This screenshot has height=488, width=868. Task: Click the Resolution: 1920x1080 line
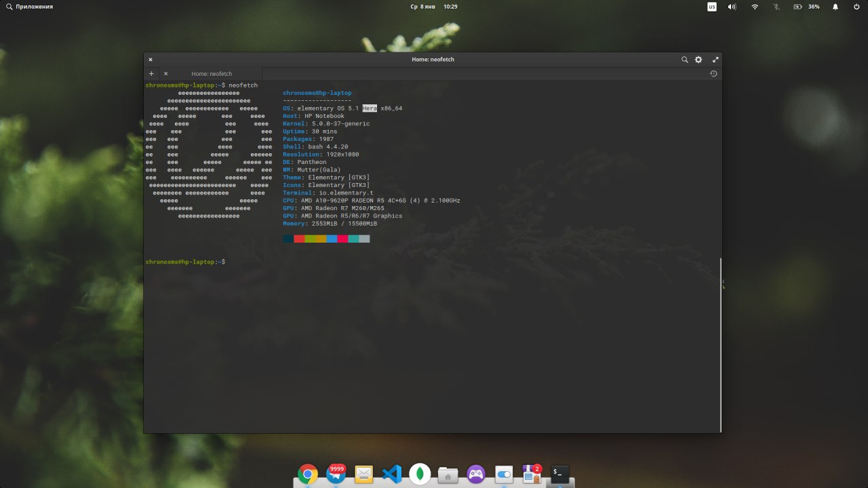pos(321,155)
